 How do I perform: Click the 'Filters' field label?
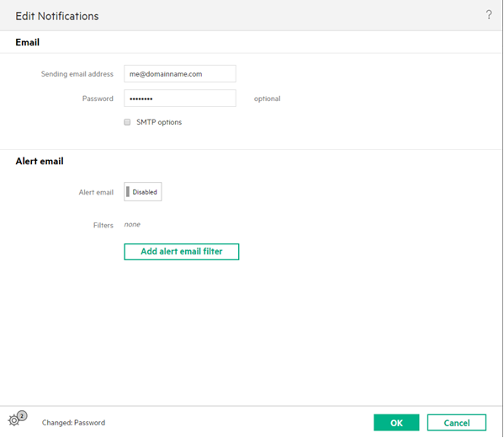[103, 225]
